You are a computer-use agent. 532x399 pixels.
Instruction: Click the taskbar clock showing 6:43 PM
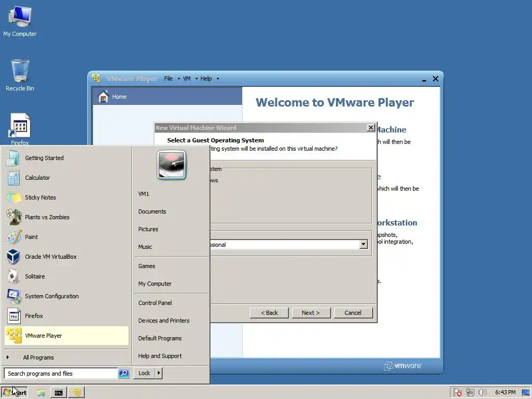[x=505, y=393]
